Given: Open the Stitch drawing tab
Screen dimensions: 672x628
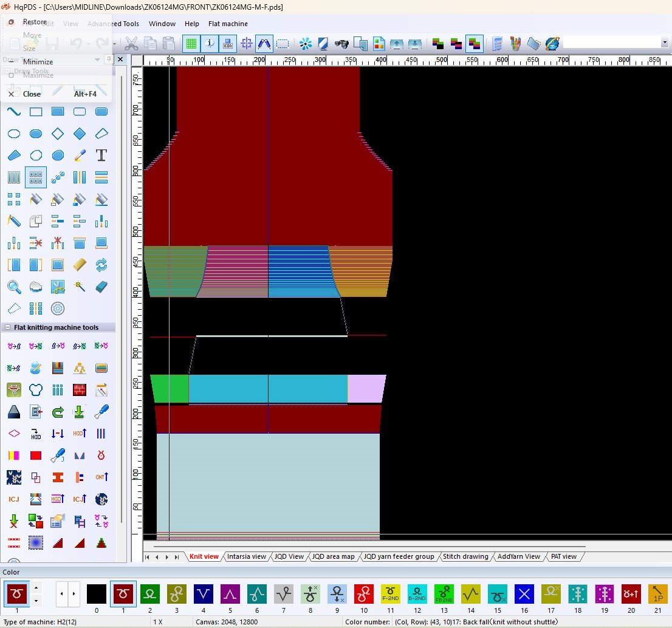Looking at the screenshot, I should [465, 556].
